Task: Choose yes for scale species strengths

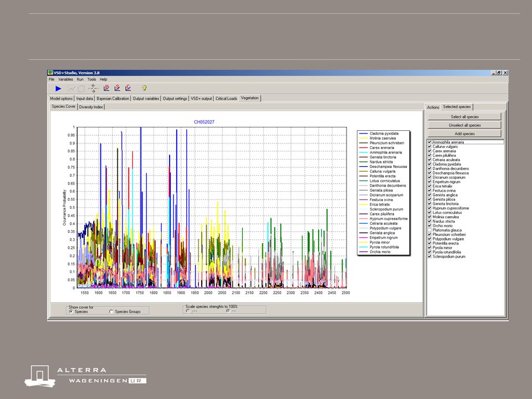Action: tap(188, 311)
